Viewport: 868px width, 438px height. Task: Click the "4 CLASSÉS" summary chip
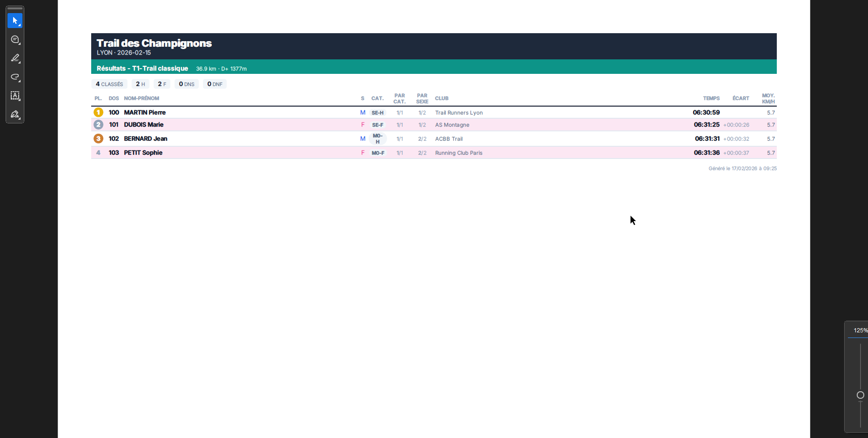[x=109, y=84]
